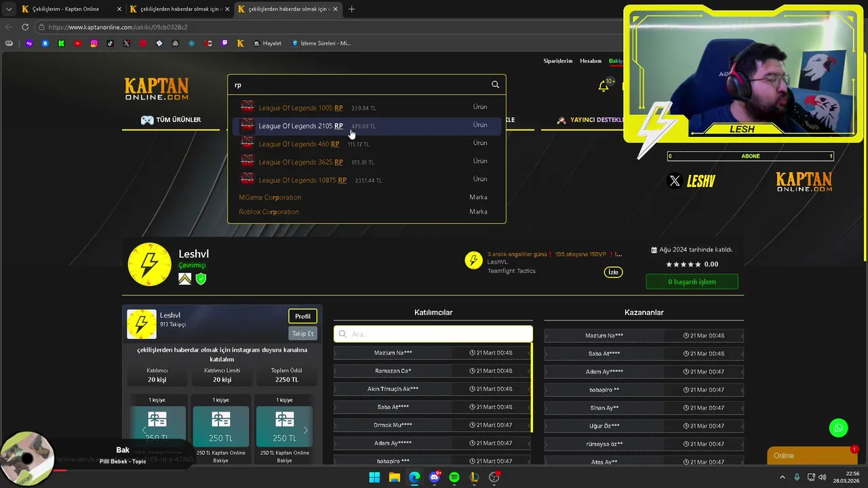The width and height of the screenshot is (868, 488).
Task: Click the Profil button
Action: pyautogui.click(x=302, y=317)
